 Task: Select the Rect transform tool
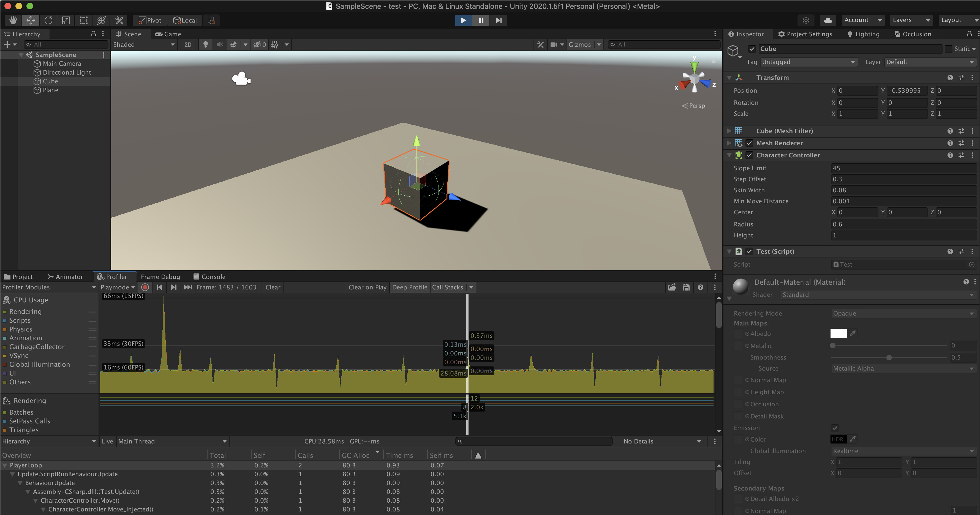point(83,20)
